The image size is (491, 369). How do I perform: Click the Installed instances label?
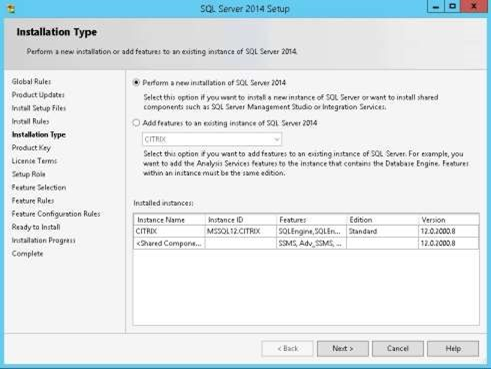(x=163, y=203)
